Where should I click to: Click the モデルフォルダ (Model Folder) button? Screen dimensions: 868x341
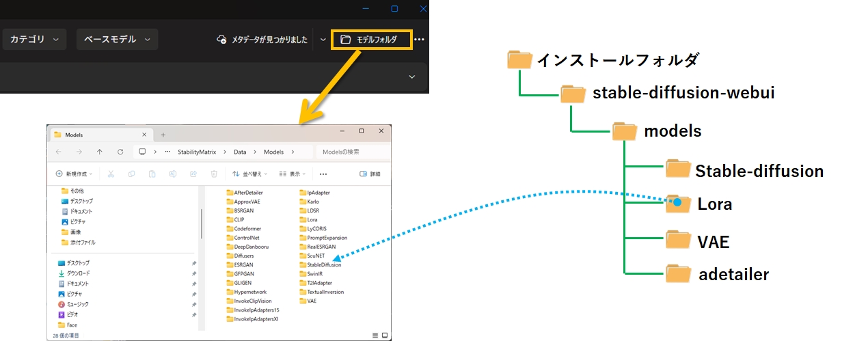click(x=372, y=40)
